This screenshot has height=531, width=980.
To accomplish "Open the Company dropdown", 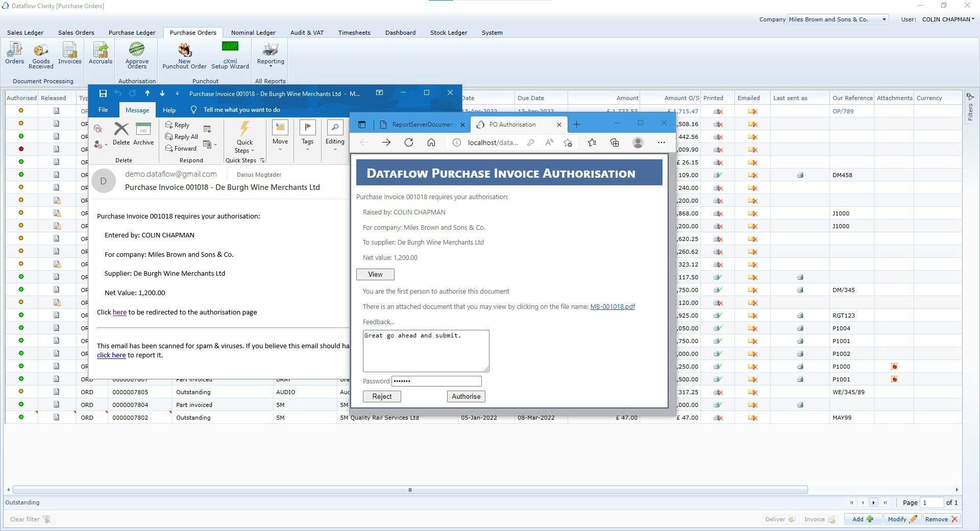I will 838,19.
